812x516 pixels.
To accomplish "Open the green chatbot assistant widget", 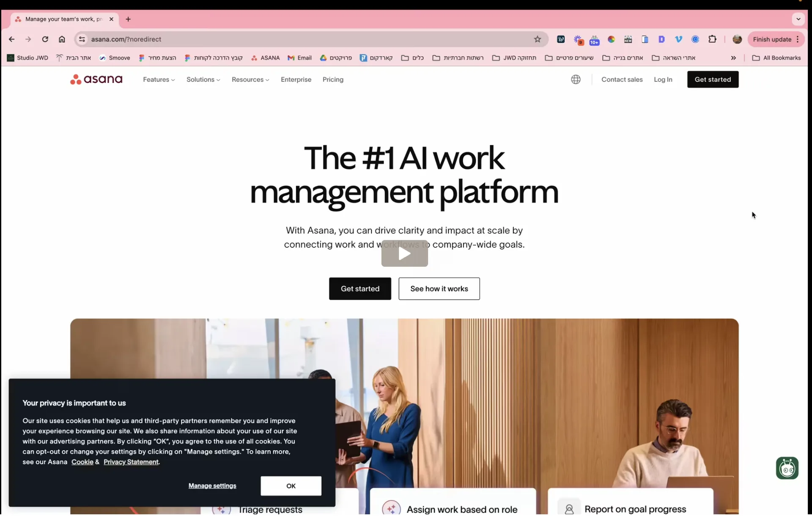I will tap(787, 468).
